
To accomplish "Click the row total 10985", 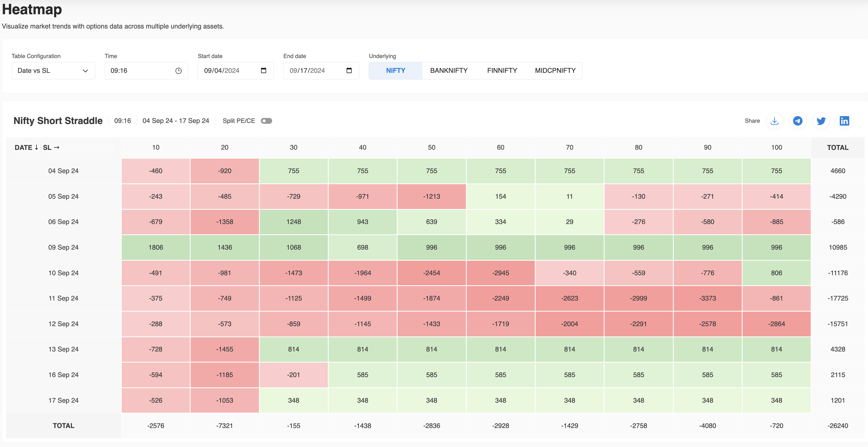I will click(x=838, y=247).
